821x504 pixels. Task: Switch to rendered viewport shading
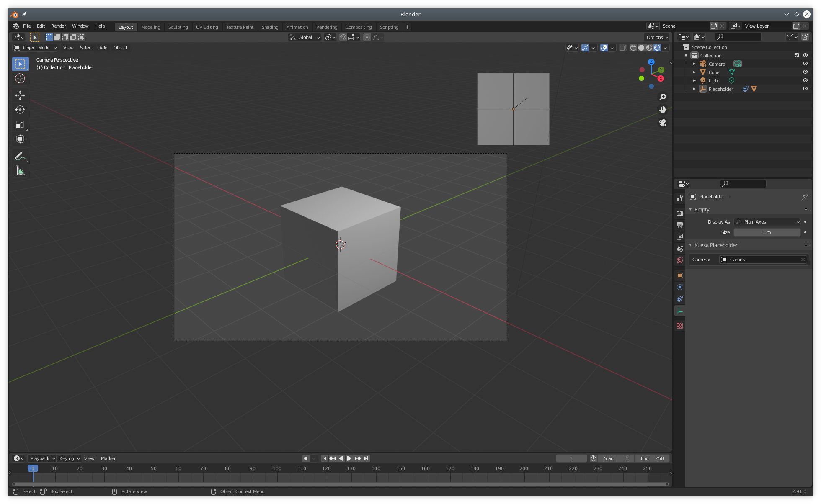(x=657, y=48)
